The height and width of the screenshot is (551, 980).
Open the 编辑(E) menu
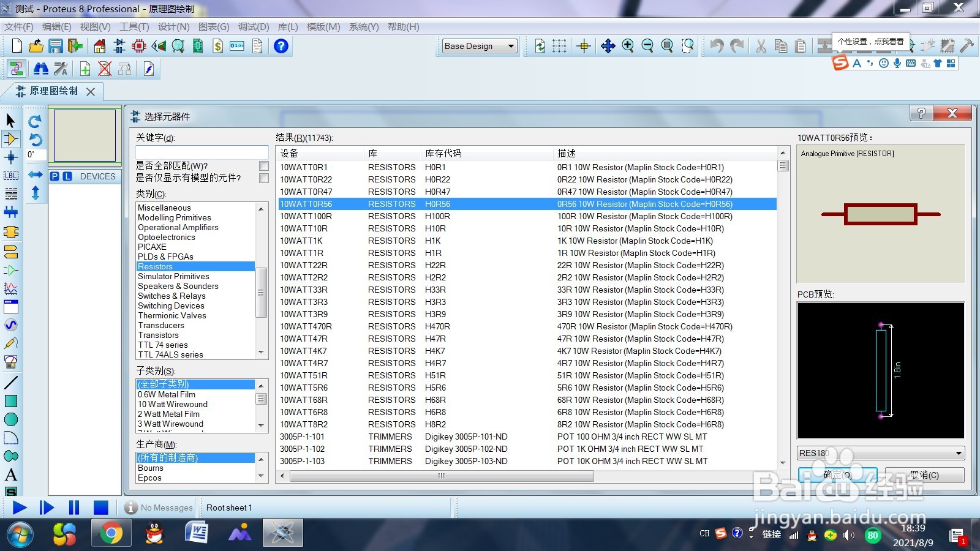pos(57,27)
